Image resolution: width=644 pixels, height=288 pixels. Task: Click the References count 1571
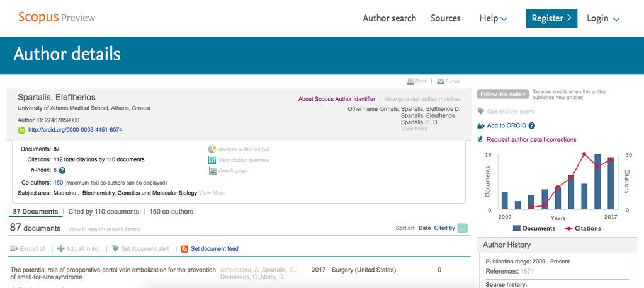[529, 271]
